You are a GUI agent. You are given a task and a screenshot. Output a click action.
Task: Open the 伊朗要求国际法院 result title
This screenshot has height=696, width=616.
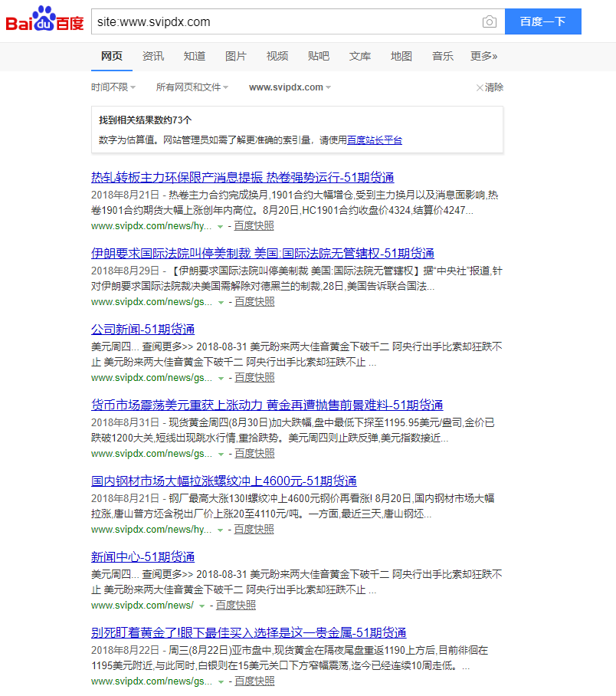(262, 254)
